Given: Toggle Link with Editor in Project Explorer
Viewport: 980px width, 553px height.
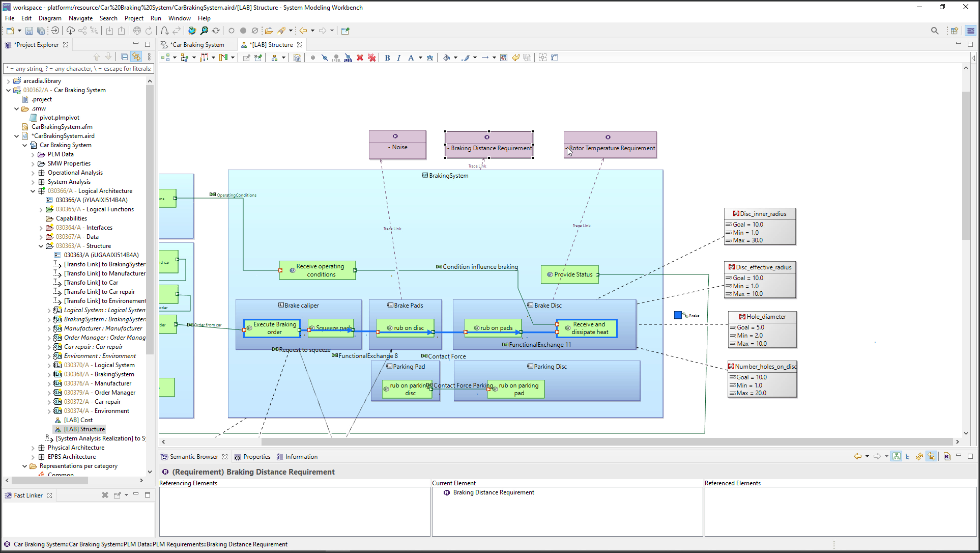Looking at the screenshot, I should 136,57.
